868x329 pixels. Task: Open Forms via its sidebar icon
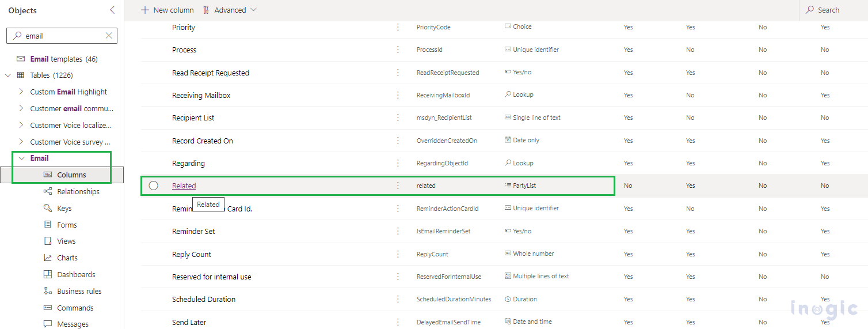[48, 225]
